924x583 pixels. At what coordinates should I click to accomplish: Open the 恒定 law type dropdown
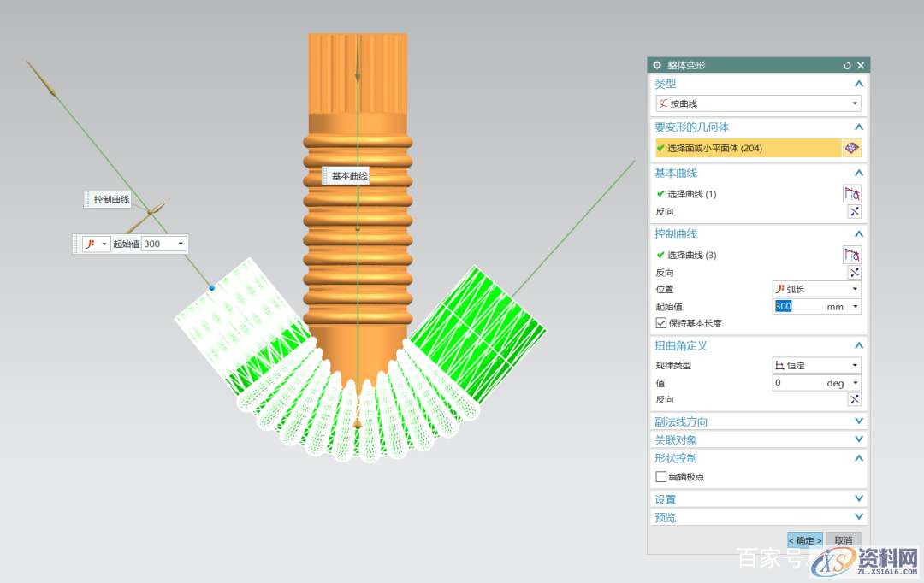(816, 365)
